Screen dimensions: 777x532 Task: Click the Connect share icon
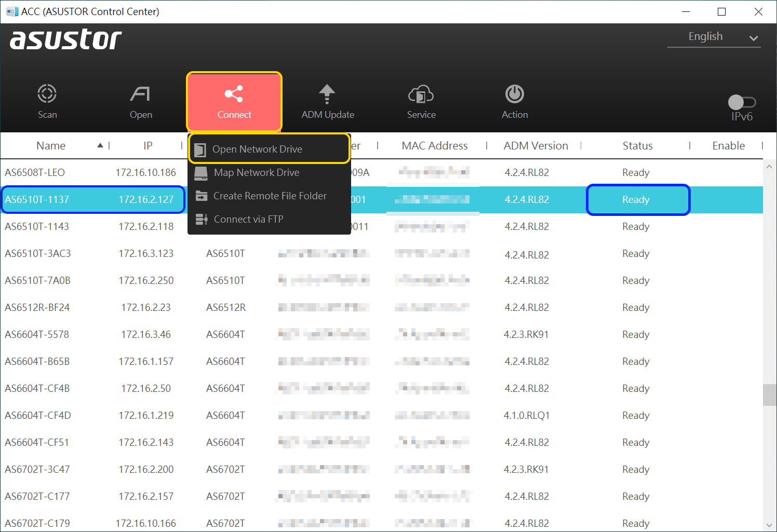[x=234, y=94]
